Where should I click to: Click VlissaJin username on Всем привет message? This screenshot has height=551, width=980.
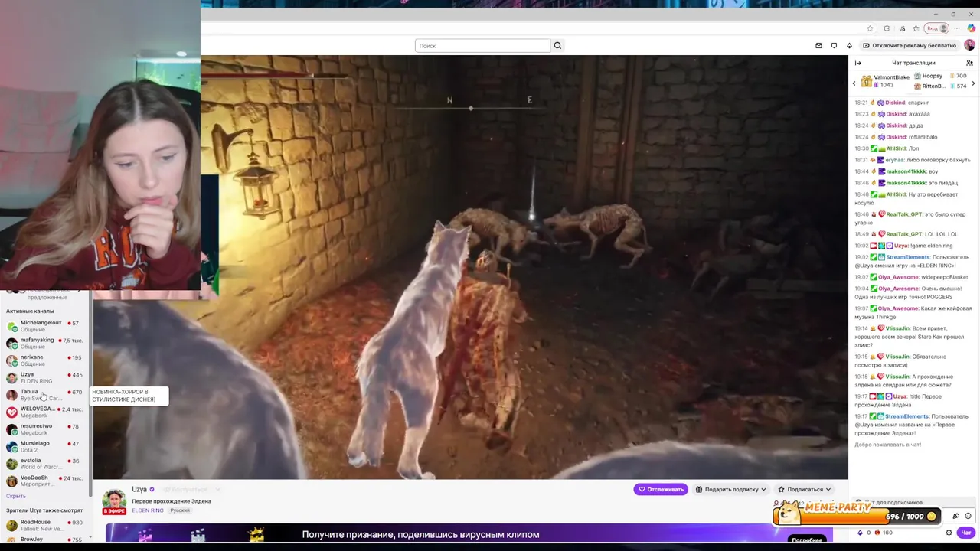click(898, 328)
